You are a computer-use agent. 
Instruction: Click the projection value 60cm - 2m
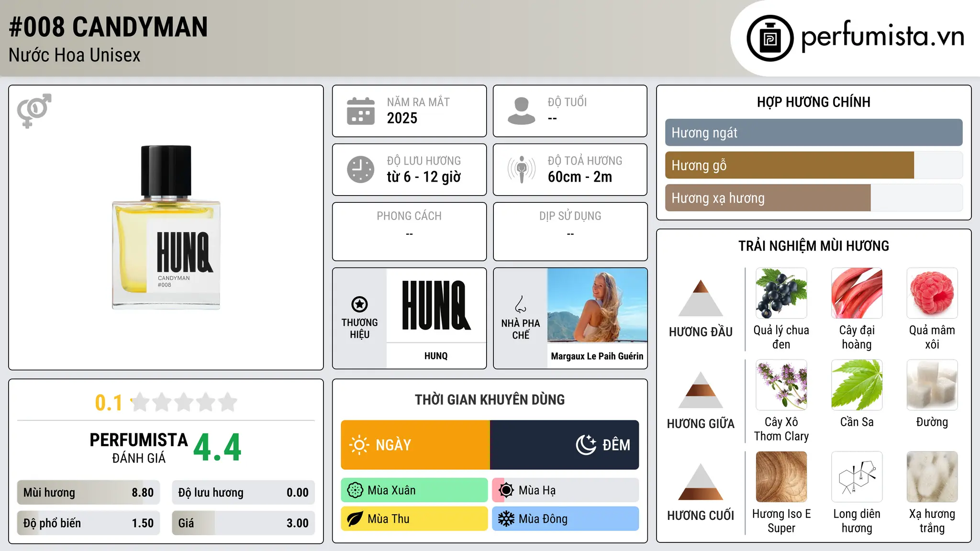coord(580,177)
